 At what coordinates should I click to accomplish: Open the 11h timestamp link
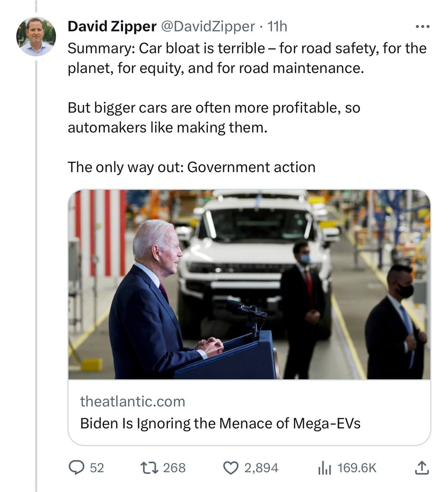point(277,27)
